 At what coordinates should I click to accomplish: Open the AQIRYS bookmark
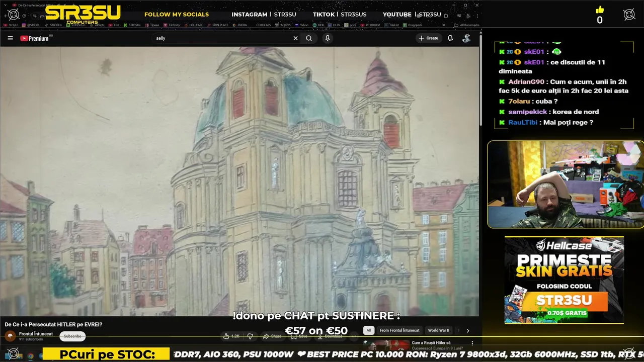point(283,25)
